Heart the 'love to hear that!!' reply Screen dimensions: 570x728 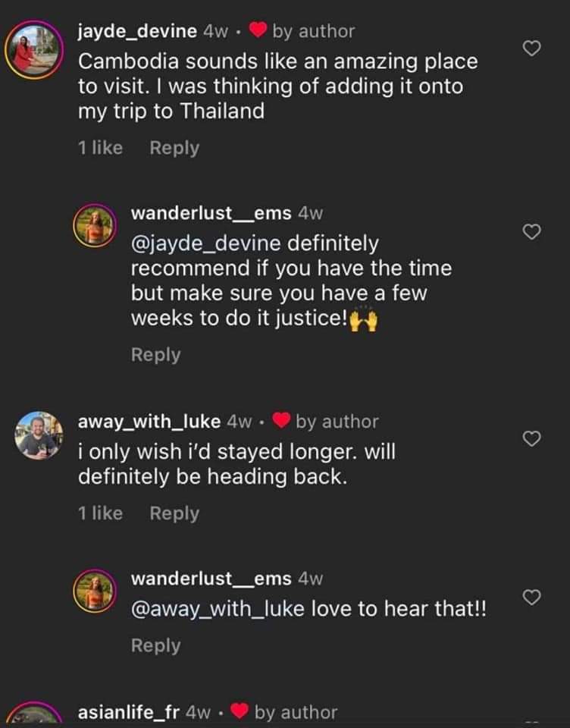(533, 598)
